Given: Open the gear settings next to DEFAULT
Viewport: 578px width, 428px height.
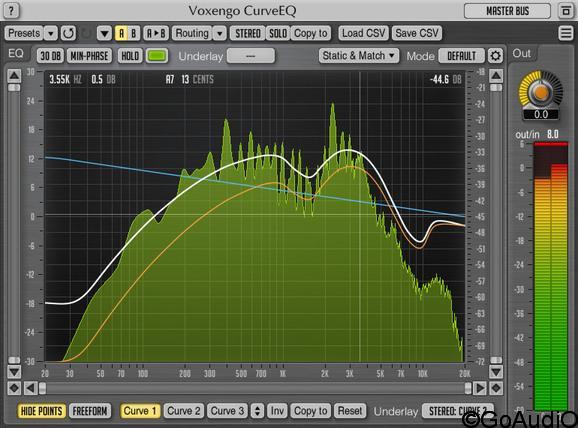Looking at the screenshot, I should click(x=495, y=56).
